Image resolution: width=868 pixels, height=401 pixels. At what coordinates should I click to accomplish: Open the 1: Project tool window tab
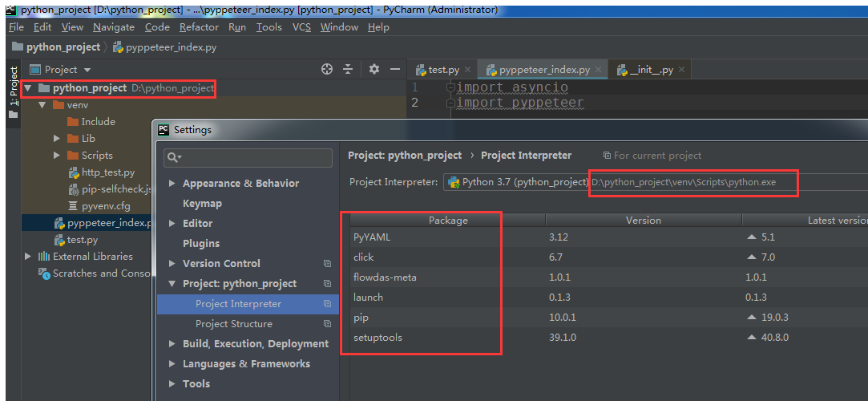14,87
